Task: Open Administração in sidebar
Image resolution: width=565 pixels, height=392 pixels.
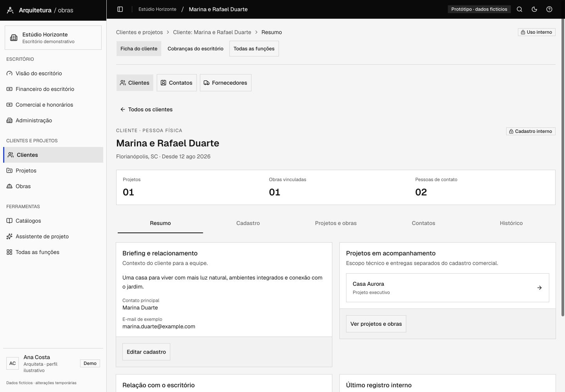Action: 53,120
